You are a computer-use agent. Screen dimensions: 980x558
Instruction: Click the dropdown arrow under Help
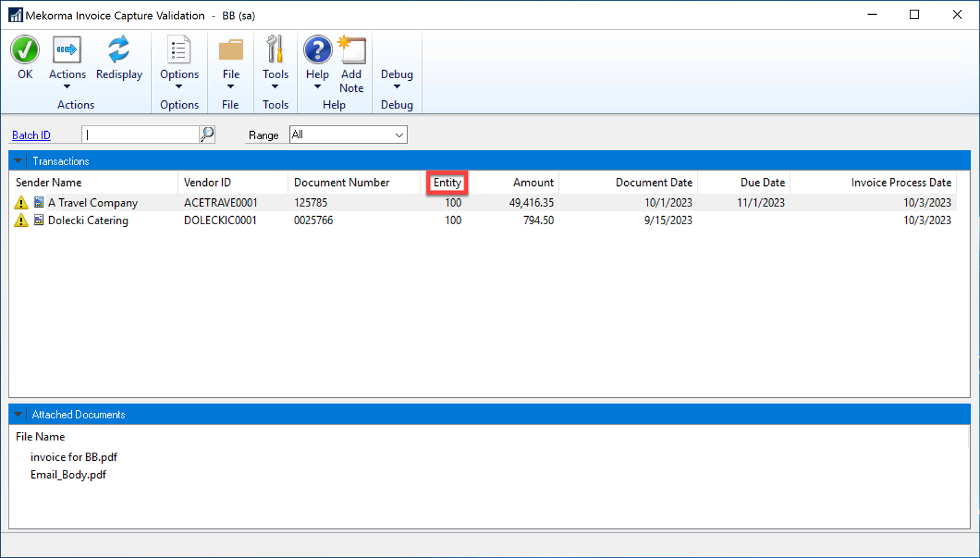tap(318, 87)
